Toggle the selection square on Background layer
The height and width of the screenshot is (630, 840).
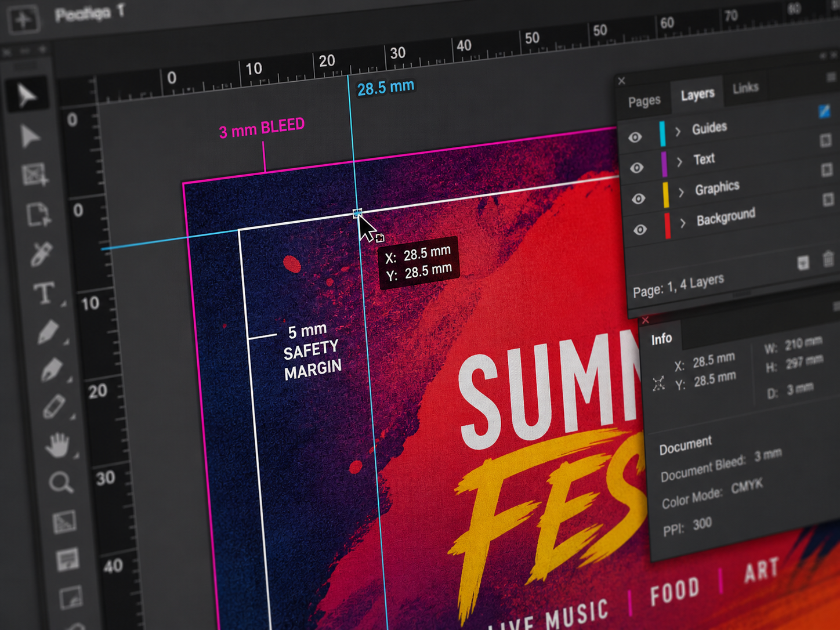coord(828,200)
